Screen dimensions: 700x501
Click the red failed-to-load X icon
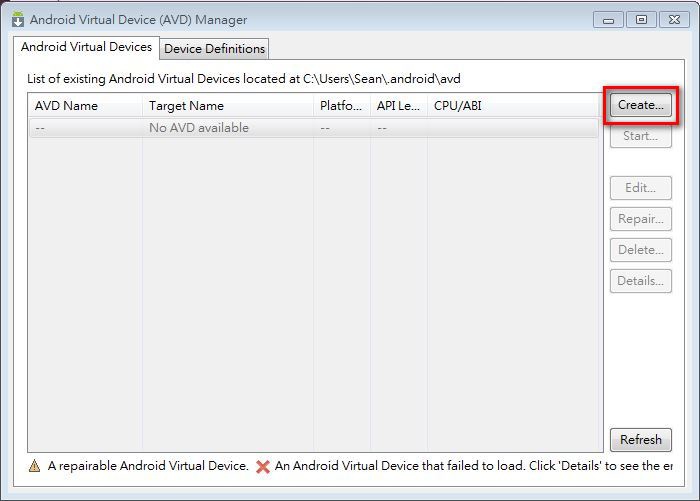[263, 466]
